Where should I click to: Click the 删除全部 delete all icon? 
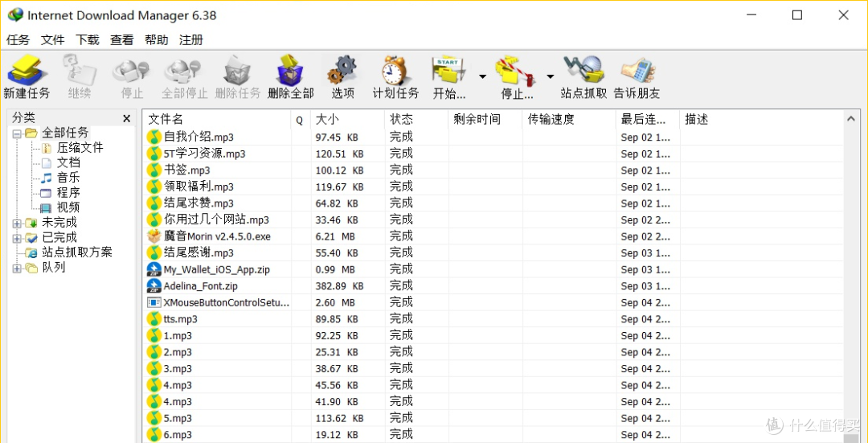point(291,70)
